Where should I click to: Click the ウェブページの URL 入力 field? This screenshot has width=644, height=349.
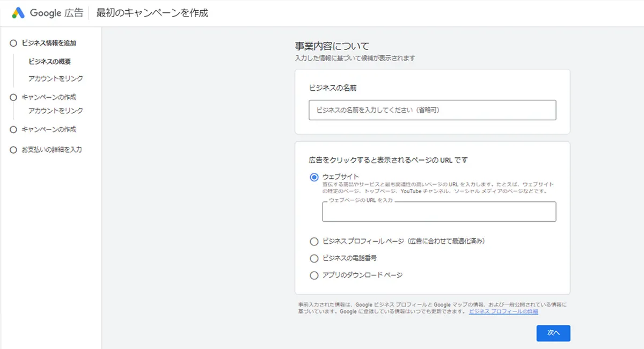(x=439, y=212)
